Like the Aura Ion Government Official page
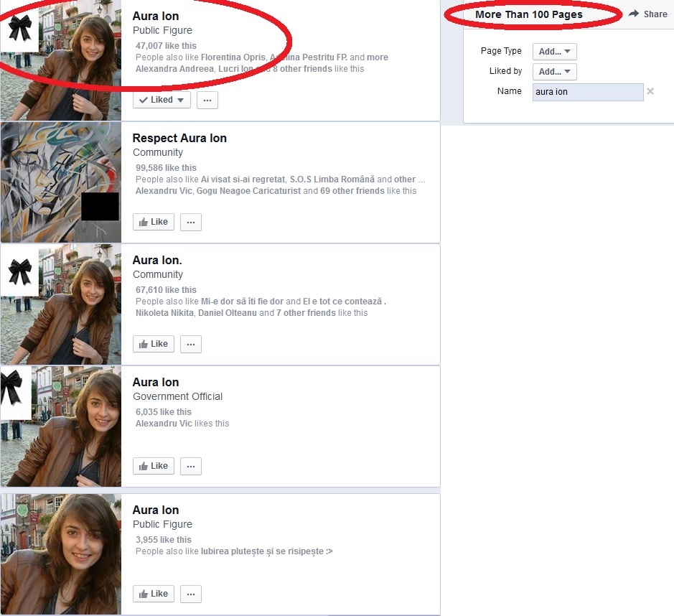The height and width of the screenshot is (616, 674). (x=154, y=467)
